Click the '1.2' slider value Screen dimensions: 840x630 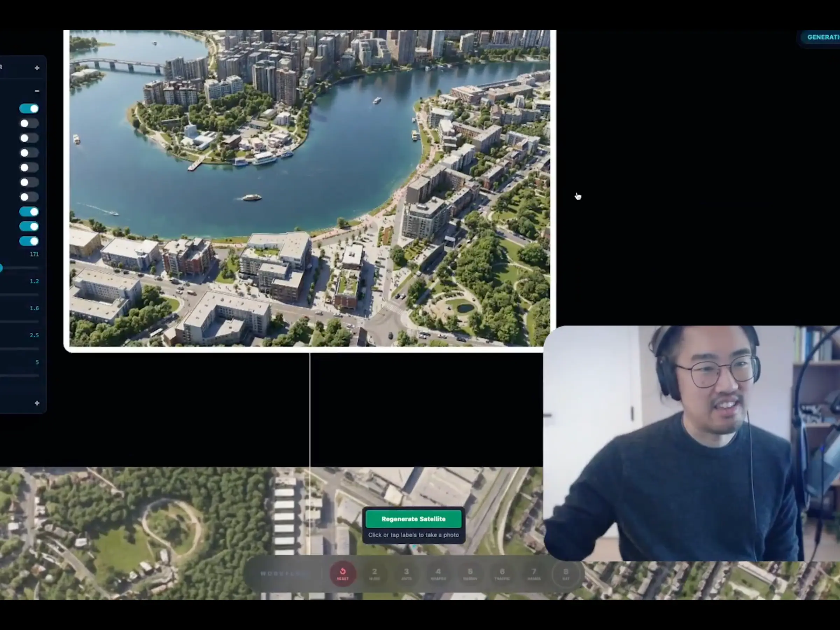click(34, 281)
